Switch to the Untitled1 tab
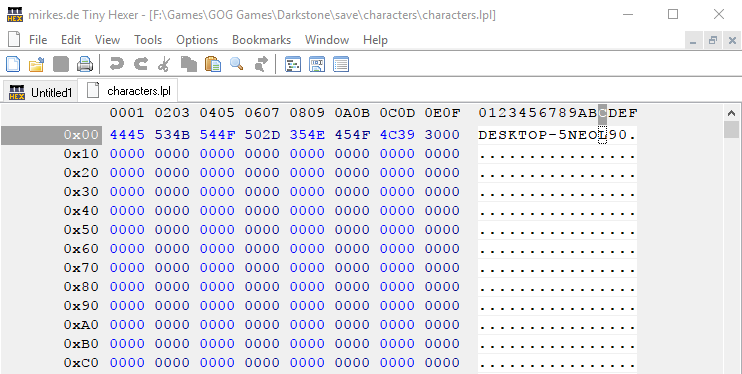 40,92
